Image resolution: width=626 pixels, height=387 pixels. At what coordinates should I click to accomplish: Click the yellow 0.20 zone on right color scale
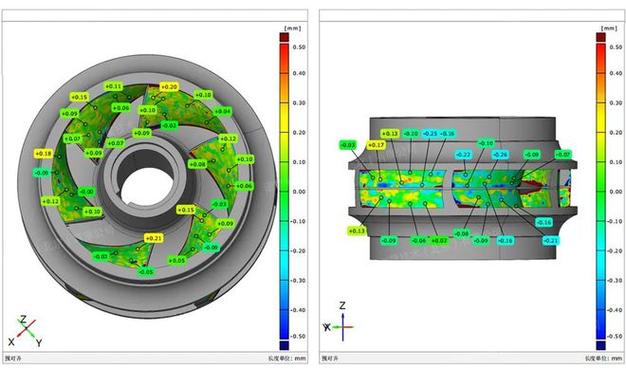[x=601, y=132]
